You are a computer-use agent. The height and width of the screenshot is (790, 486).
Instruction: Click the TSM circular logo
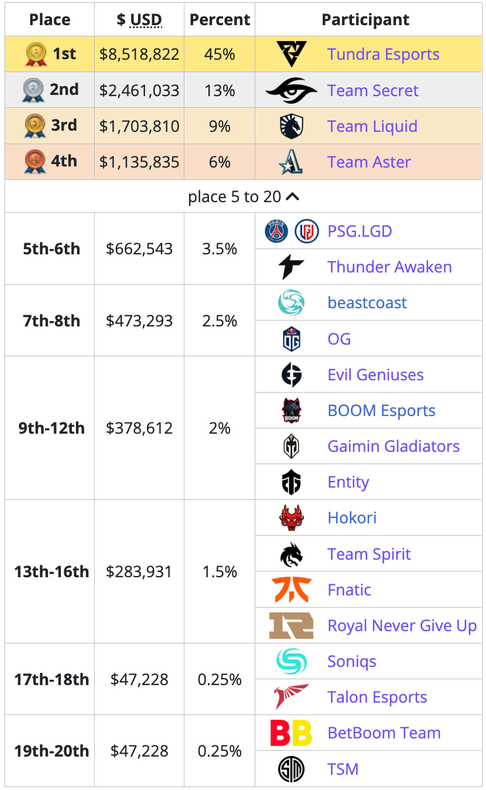click(291, 769)
